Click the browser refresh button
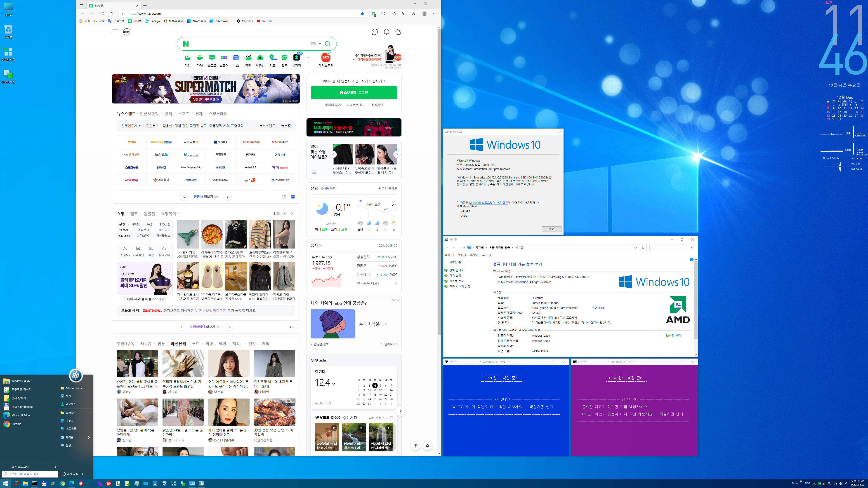 (102, 14)
